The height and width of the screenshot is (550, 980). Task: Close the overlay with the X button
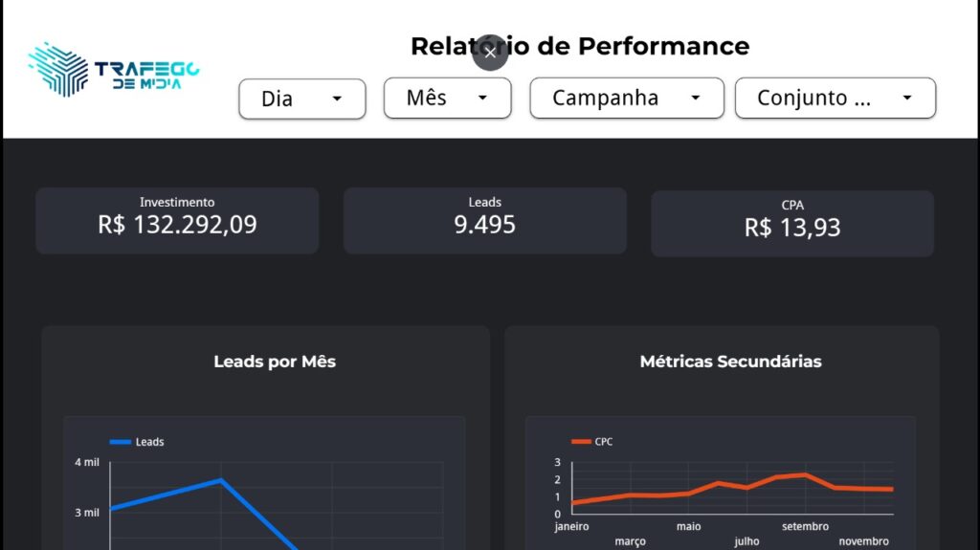point(491,54)
